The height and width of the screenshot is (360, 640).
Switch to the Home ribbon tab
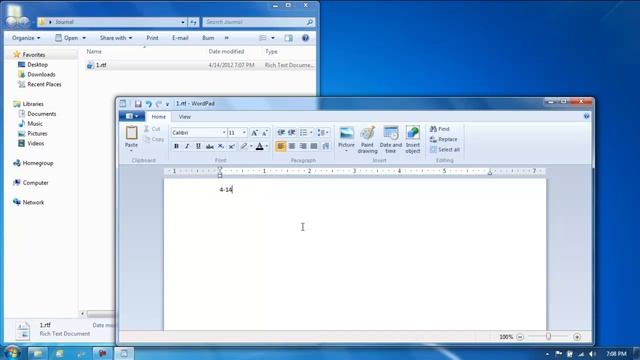click(159, 117)
